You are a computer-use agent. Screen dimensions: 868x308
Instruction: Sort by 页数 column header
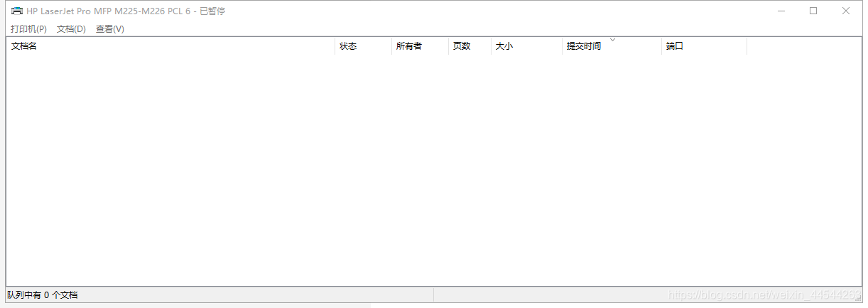tap(470, 46)
